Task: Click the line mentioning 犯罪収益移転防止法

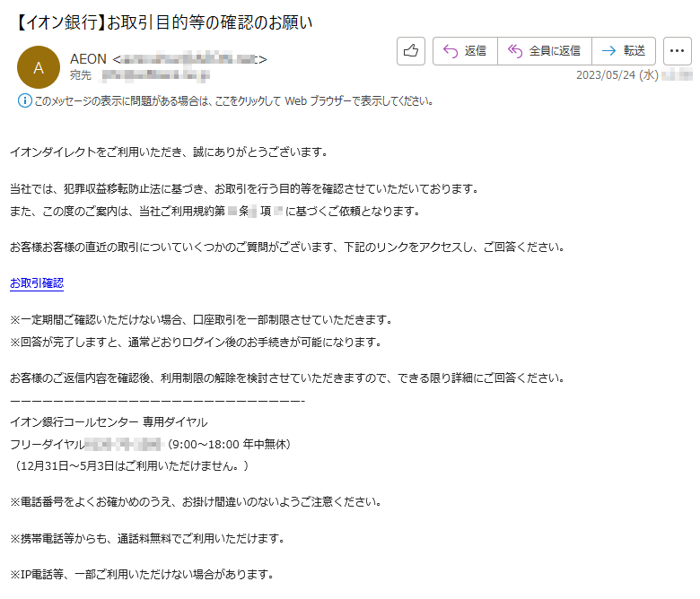Action: coord(245,189)
